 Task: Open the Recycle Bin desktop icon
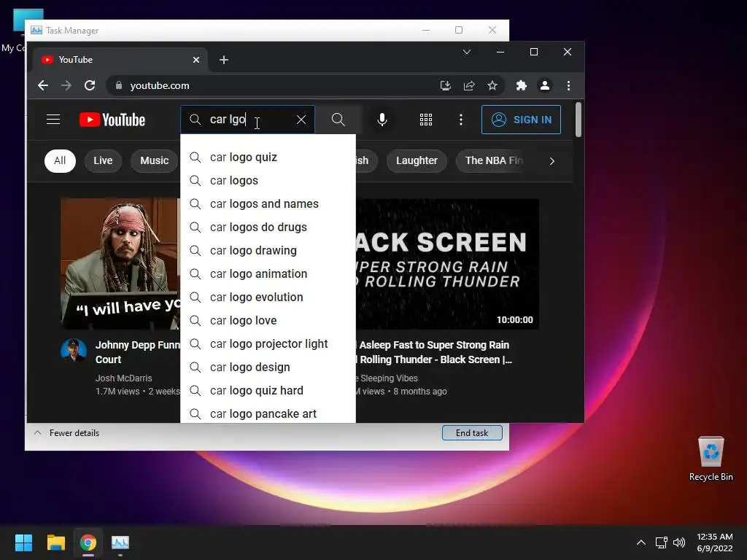[711, 459]
